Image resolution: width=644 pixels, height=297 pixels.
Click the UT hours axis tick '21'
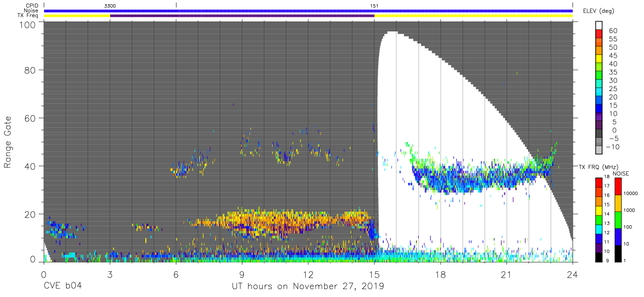[x=506, y=274]
